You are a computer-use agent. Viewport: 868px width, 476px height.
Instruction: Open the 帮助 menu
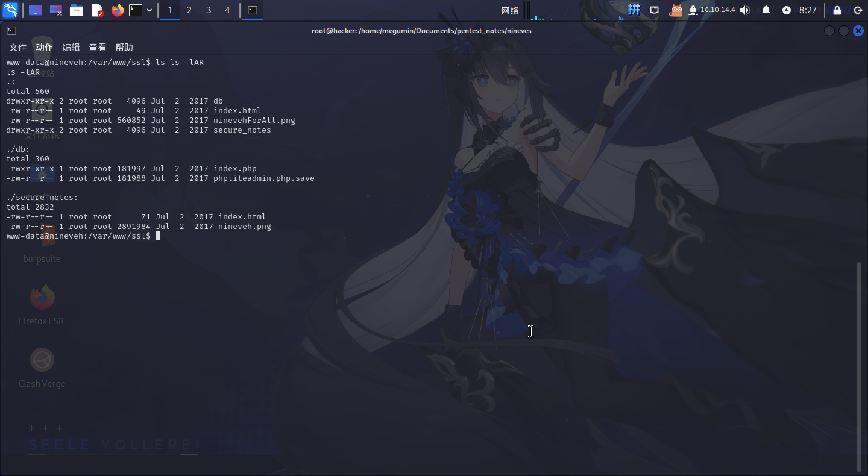124,47
